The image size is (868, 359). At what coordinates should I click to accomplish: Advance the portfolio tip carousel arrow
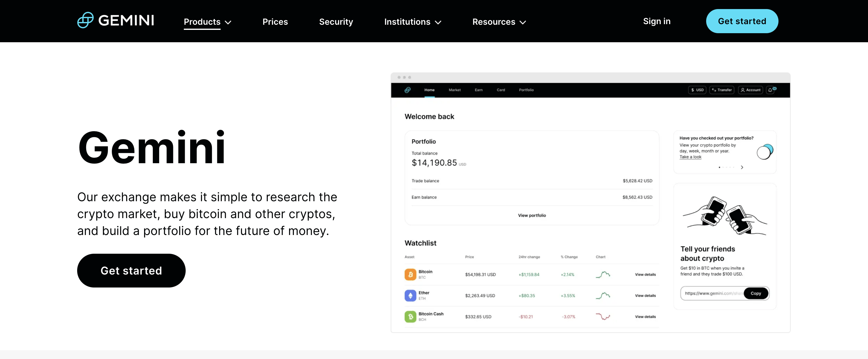pos(742,167)
